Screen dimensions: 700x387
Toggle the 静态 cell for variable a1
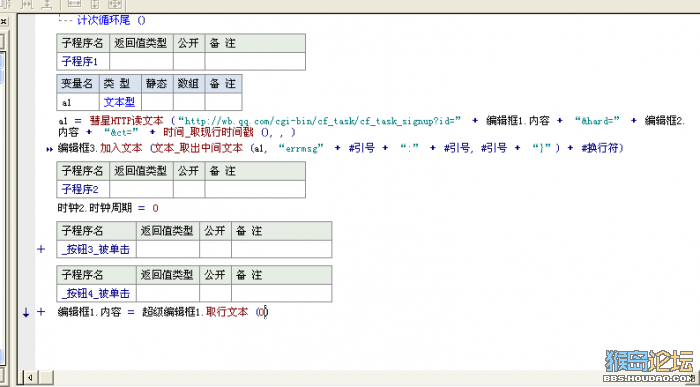[x=157, y=102]
